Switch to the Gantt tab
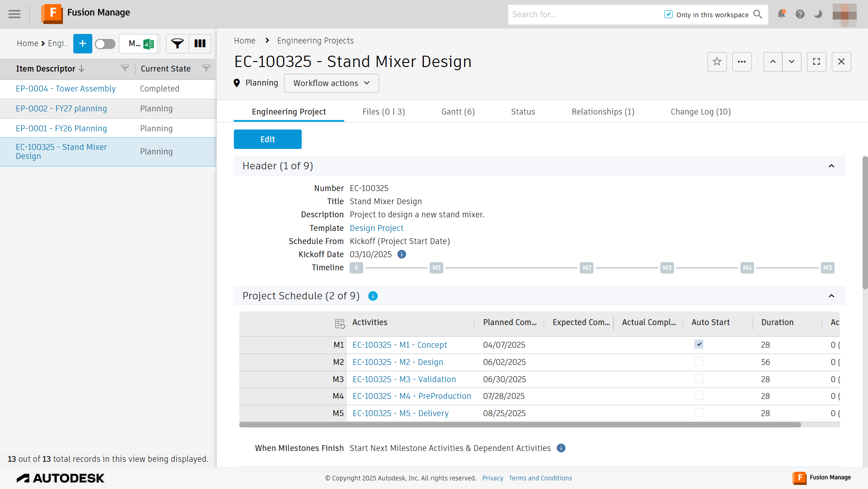868x489 pixels. 458,112
